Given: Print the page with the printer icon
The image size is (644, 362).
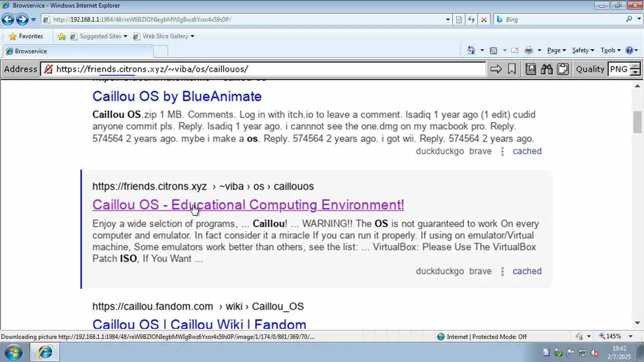Looking at the screenshot, I should (528, 50).
